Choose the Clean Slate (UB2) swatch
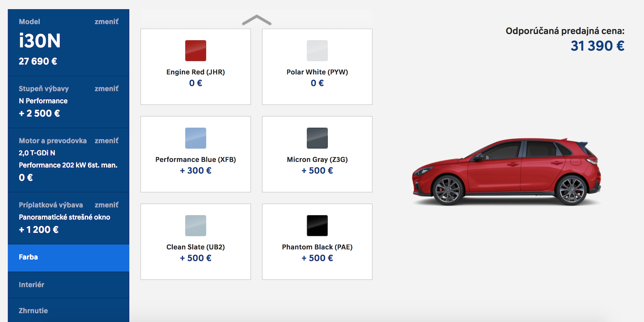 click(196, 226)
